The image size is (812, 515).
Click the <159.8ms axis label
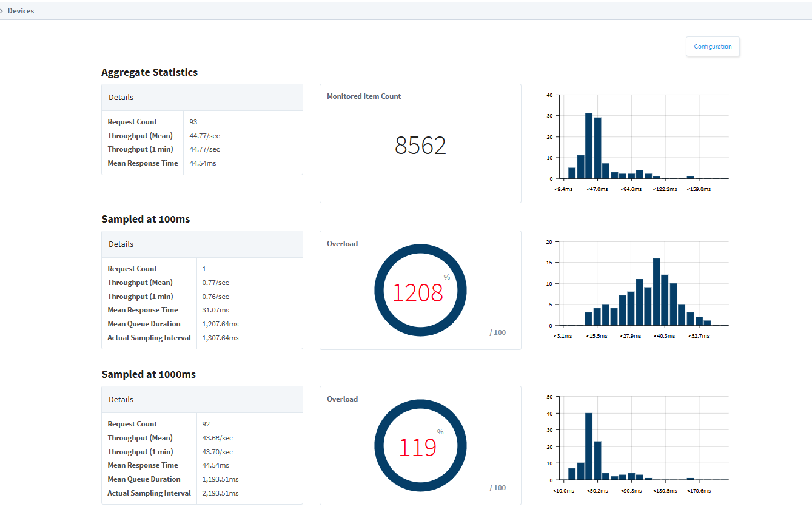click(x=699, y=189)
